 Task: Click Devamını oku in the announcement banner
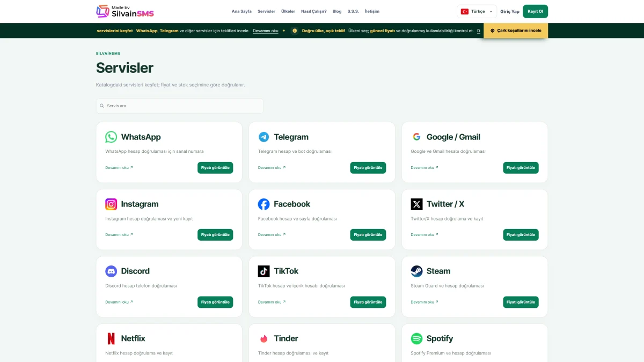(x=266, y=31)
